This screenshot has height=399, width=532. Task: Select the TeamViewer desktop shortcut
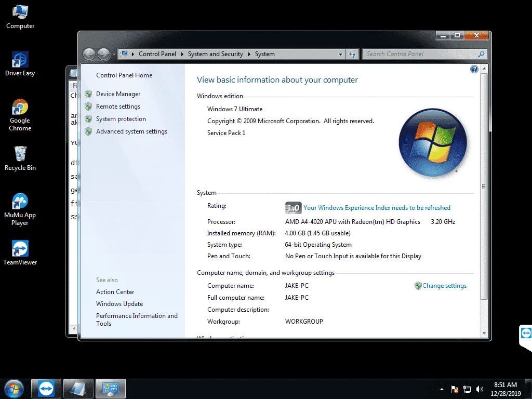20,253
